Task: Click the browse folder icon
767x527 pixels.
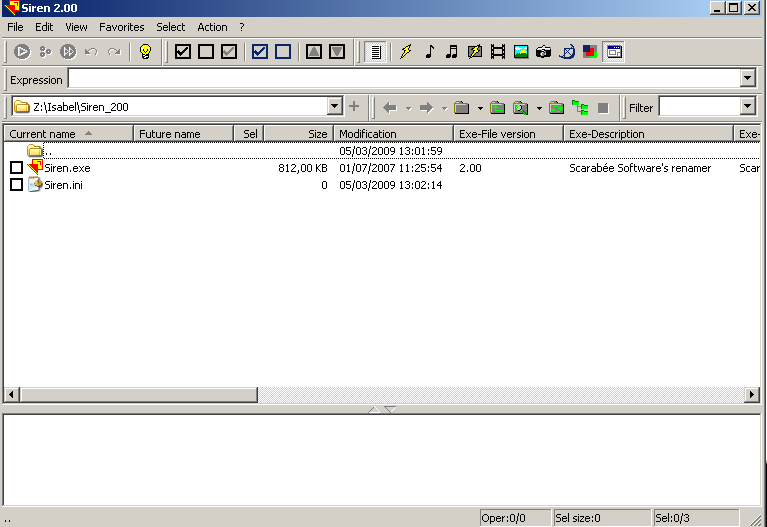Action: (461, 108)
